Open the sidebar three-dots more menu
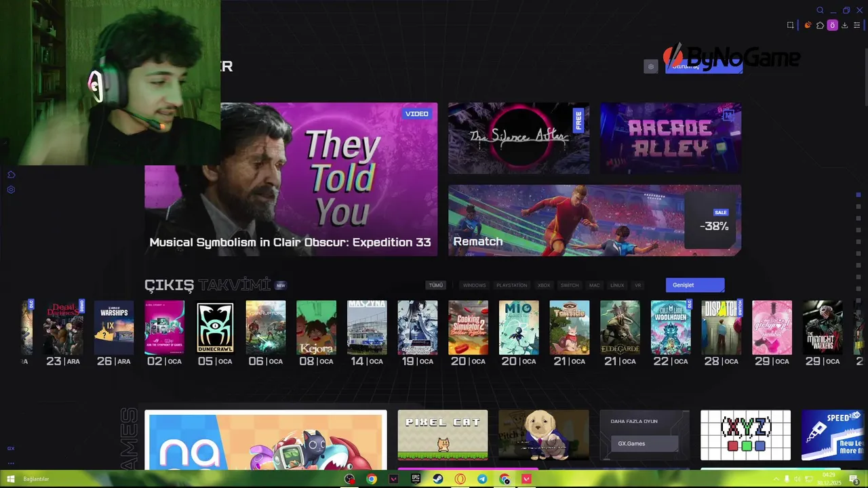Screen dimensions: 868x488 pos(11,464)
